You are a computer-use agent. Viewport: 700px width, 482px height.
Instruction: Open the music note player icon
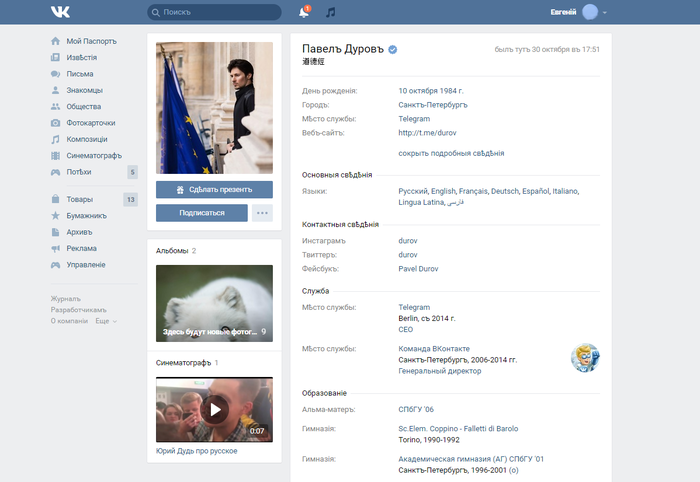click(331, 13)
